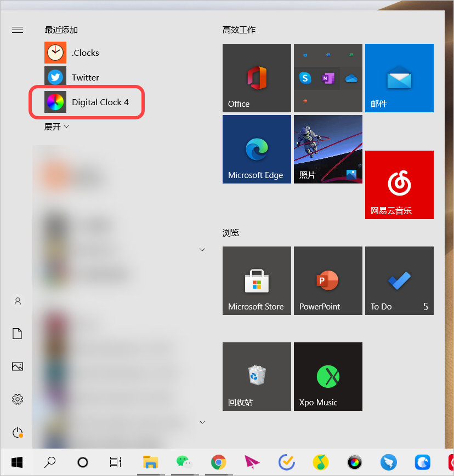Viewport: 454px width, 476px height.
Task: Open 网易云音乐 NetEase Music tile
Action: tap(399, 185)
